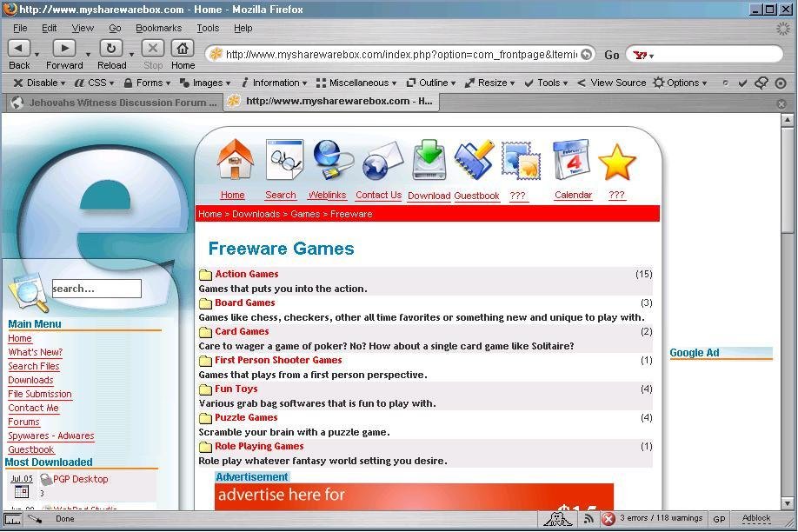The image size is (798, 532).
Task: Reload the current page
Action: point(111,49)
